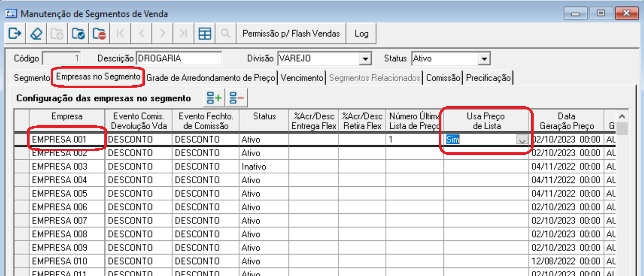Close the Manutenção de Segmentos window
The width and height of the screenshot is (644, 276).
click(626, 14)
